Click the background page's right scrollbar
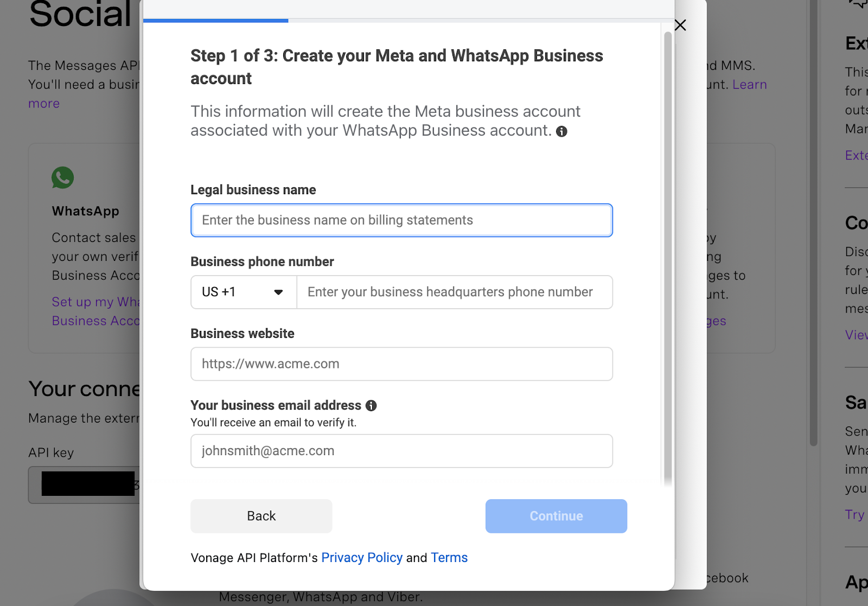Viewport: 868px width, 606px height. (813, 222)
